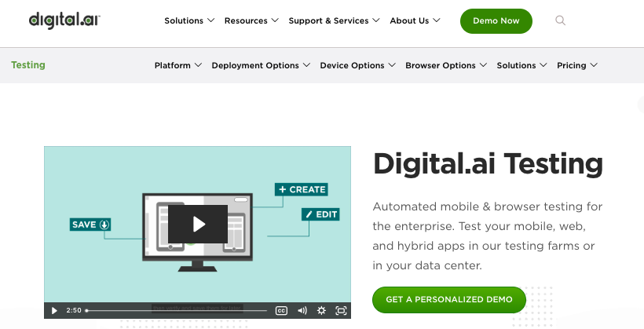Open the Deployment Options submenu
This screenshot has width=644, height=329.
255,65
